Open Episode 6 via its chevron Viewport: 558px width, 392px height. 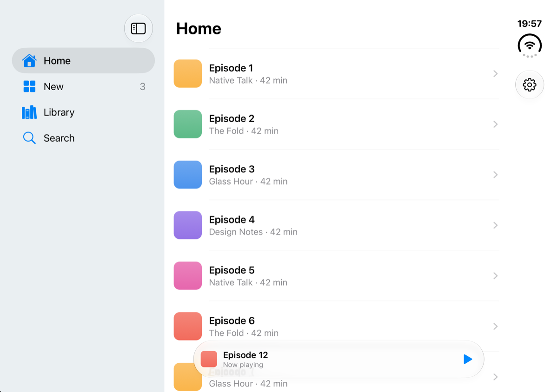pyautogui.click(x=495, y=326)
